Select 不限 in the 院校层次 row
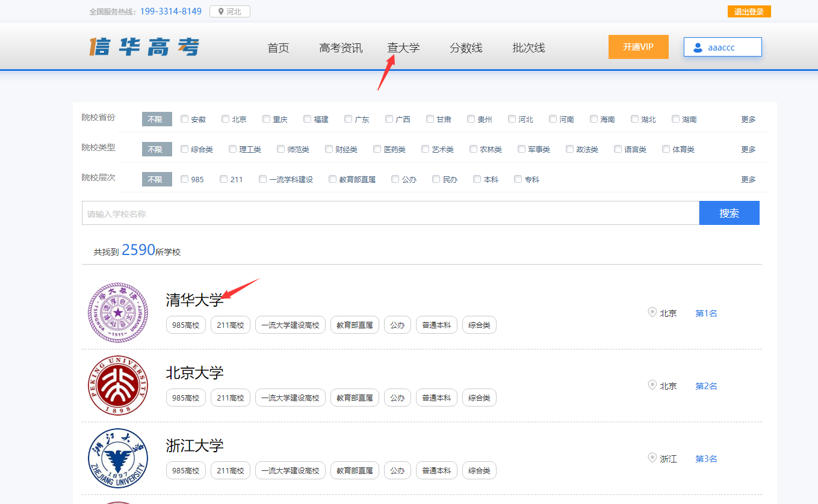Image resolution: width=818 pixels, height=504 pixels. pyautogui.click(x=157, y=179)
